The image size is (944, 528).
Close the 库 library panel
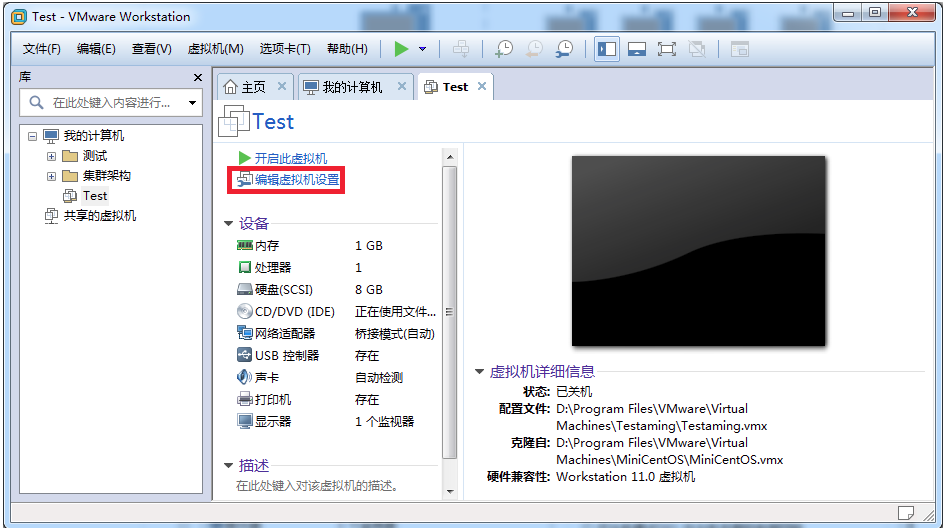[x=197, y=77]
